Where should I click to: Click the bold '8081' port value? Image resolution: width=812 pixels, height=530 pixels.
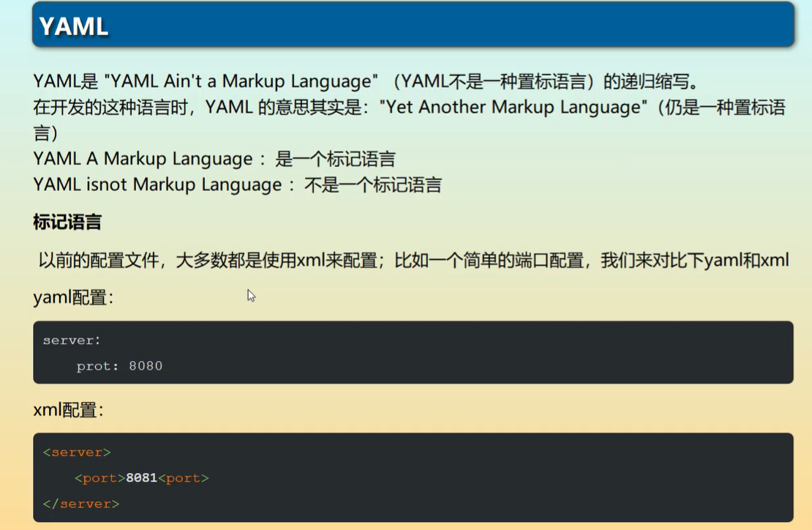pos(139,477)
